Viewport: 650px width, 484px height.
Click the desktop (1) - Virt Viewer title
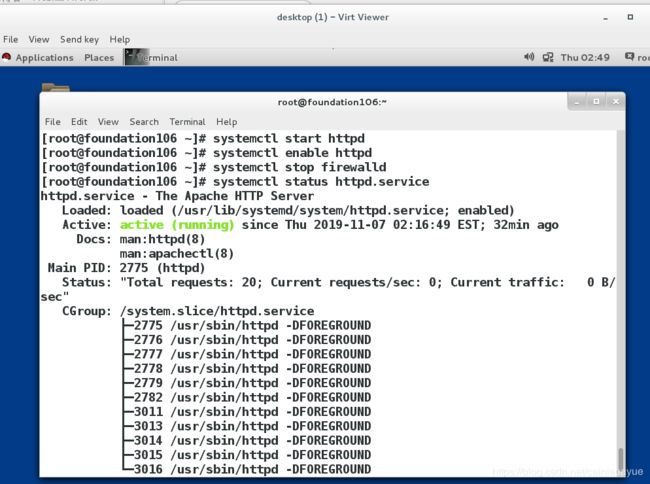(x=333, y=17)
